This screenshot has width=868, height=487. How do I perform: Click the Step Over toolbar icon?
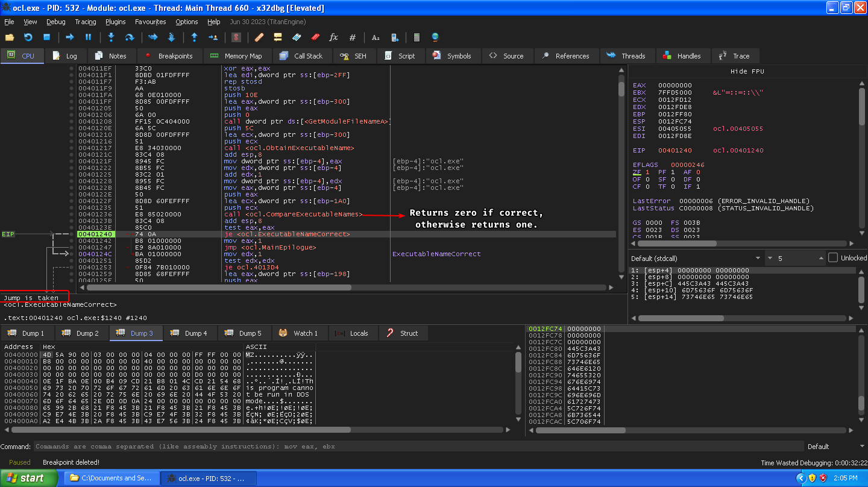coord(129,37)
